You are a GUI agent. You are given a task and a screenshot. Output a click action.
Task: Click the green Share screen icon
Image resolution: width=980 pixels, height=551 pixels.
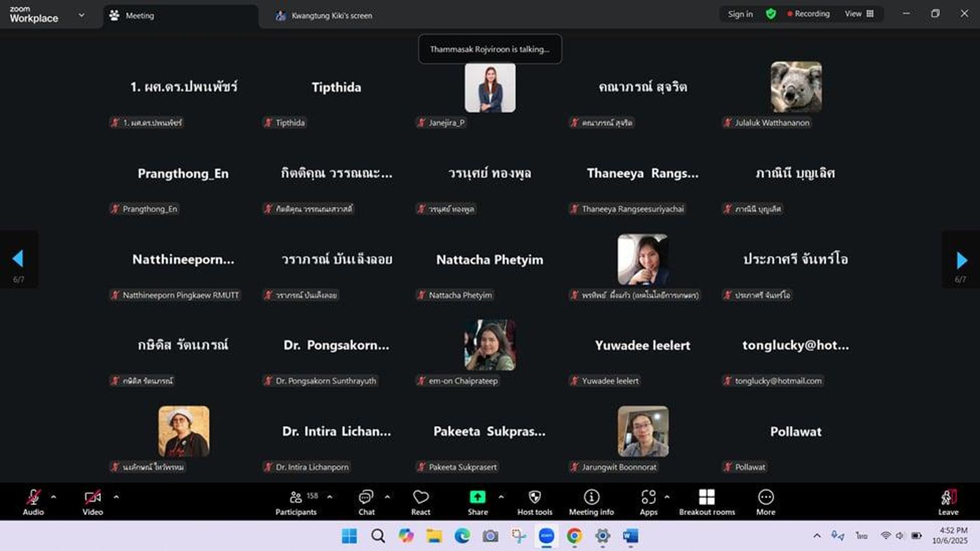click(x=477, y=497)
